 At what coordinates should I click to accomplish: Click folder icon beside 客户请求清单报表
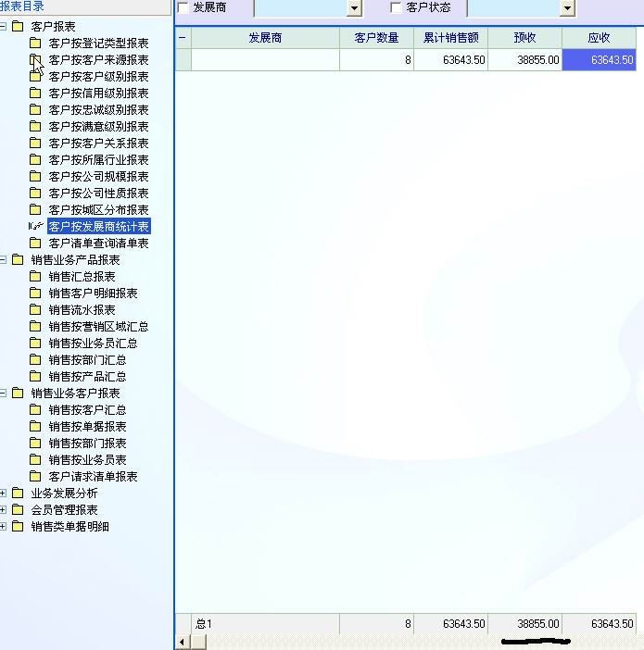35,477
